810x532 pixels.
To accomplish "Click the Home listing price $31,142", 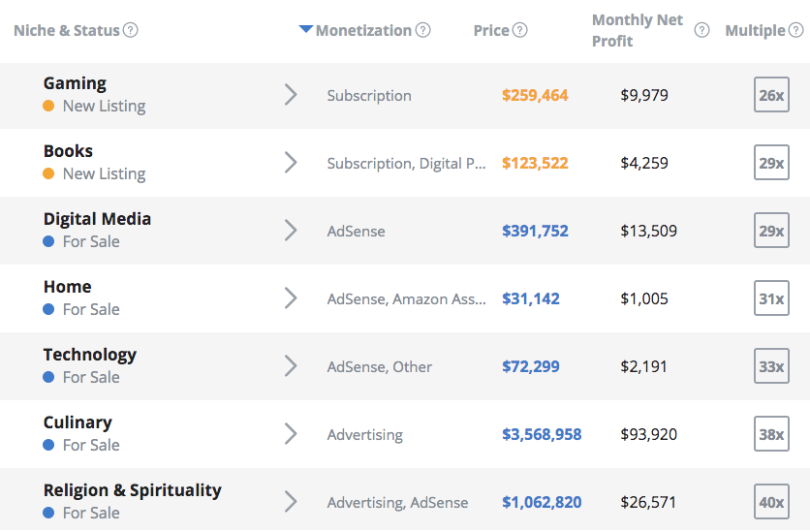I will (x=530, y=298).
